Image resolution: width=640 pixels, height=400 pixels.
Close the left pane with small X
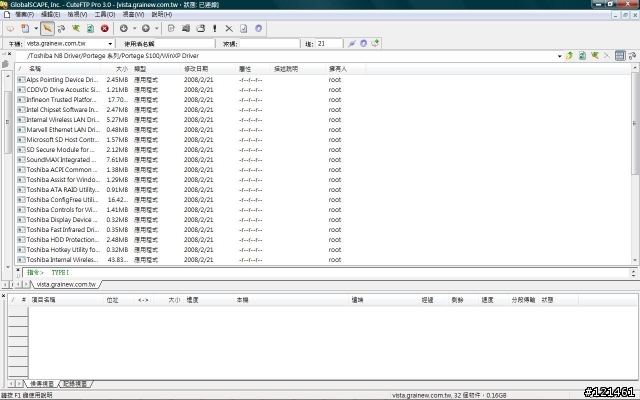pos(10,54)
